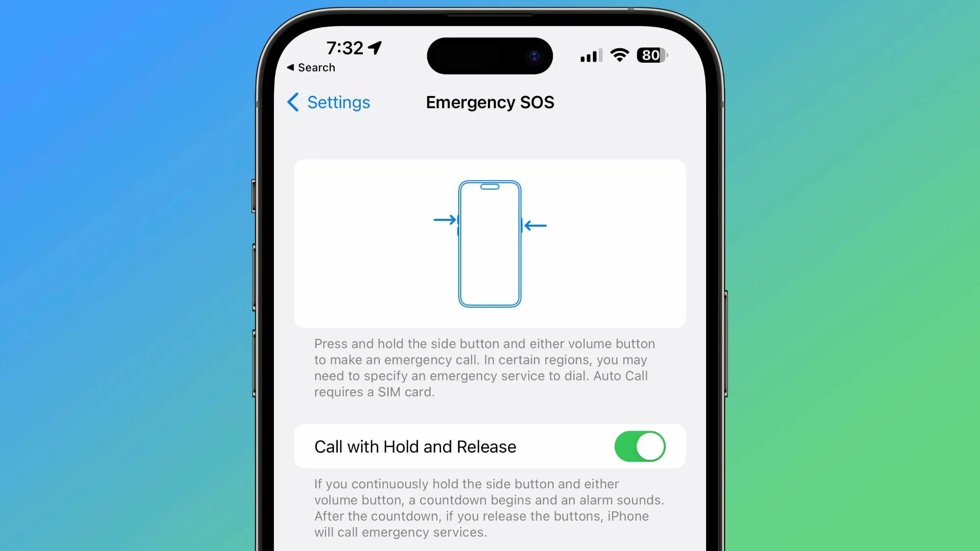This screenshot has height=551, width=980.
Task: Toggle Call with Hold and Release switch
Action: point(639,446)
